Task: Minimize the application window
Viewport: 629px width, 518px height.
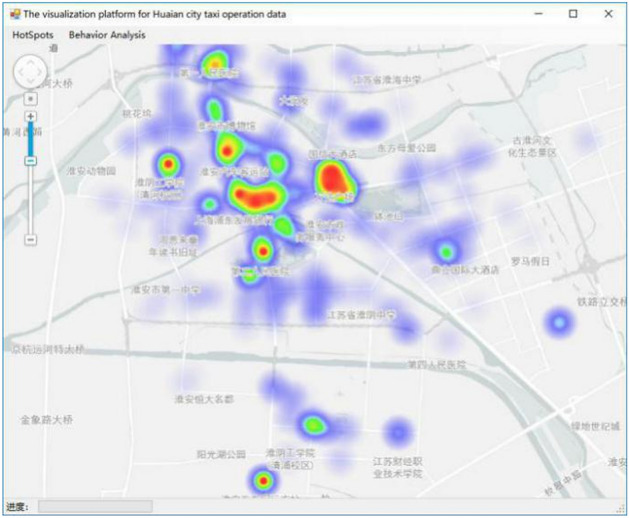Action: pyautogui.click(x=539, y=14)
